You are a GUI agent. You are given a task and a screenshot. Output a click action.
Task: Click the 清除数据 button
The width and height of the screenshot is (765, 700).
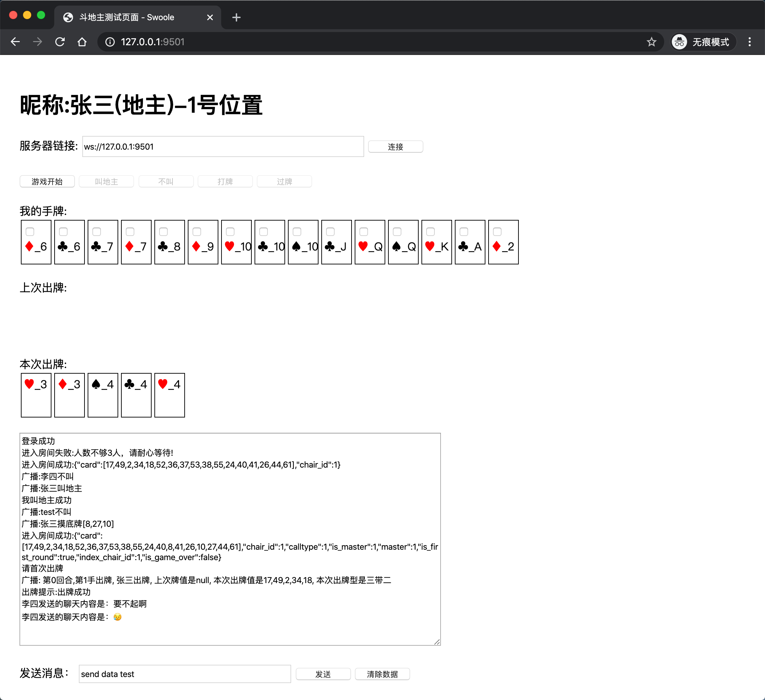(x=382, y=674)
